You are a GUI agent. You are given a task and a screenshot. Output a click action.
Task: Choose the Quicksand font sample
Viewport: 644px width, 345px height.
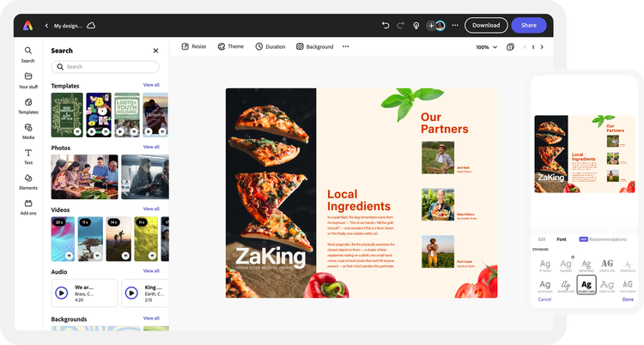(x=545, y=286)
